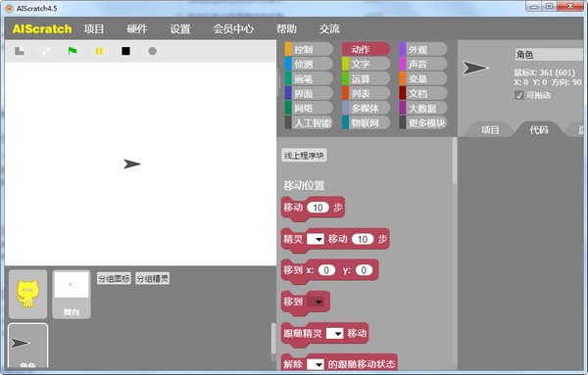The height and width of the screenshot is (375, 588).
Task: Open the 变量 block category
Action: (x=423, y=78)
